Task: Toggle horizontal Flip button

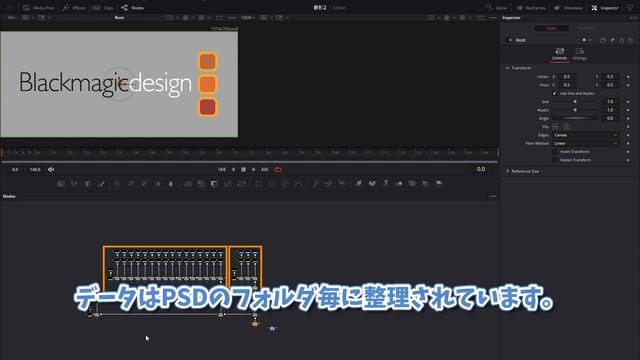Action: tap(556, 127)
